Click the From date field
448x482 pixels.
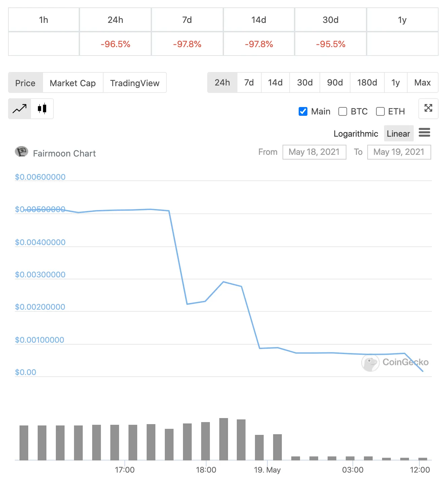pos(314,152)
